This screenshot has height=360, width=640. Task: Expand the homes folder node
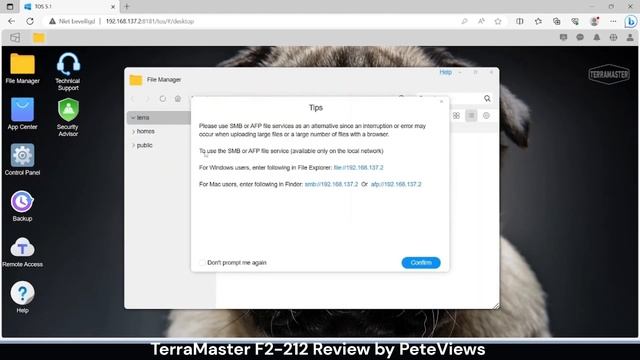click(x=133, y=131)
